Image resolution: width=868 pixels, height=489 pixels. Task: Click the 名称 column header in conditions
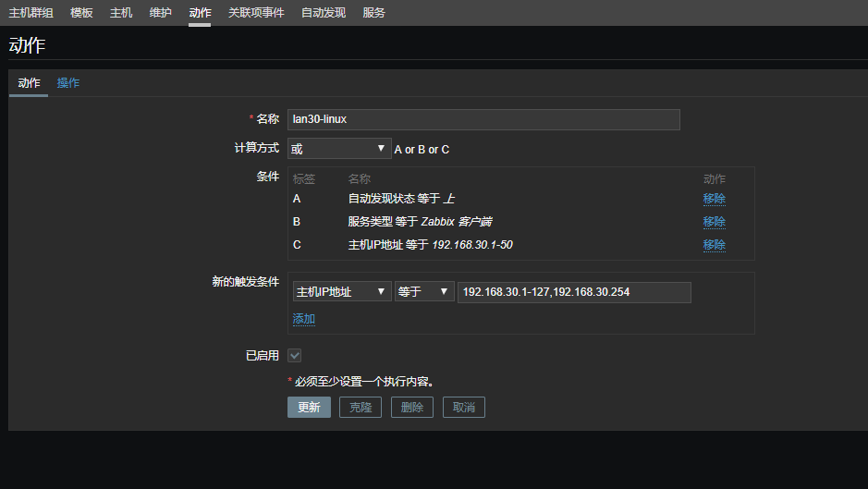click(360, 179)
